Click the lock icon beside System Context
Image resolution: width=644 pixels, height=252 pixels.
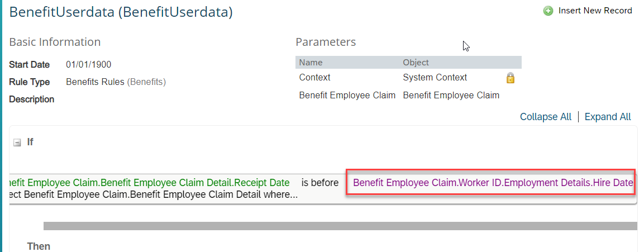point(510,78)
